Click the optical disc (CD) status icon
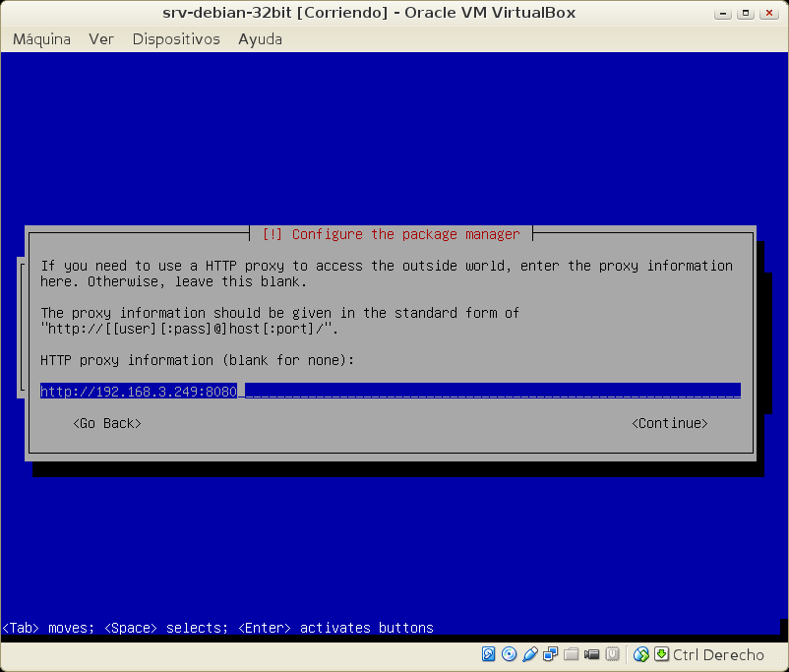789x672 pixels. click(510, 654)
